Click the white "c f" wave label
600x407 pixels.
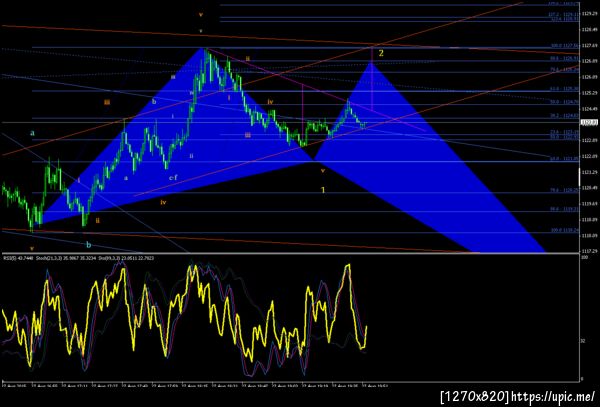tap(173, 177)
